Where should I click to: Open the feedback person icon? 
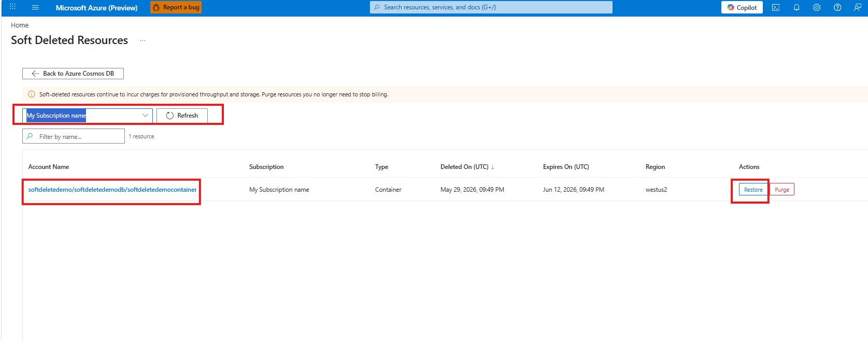(x=858, y=7)
